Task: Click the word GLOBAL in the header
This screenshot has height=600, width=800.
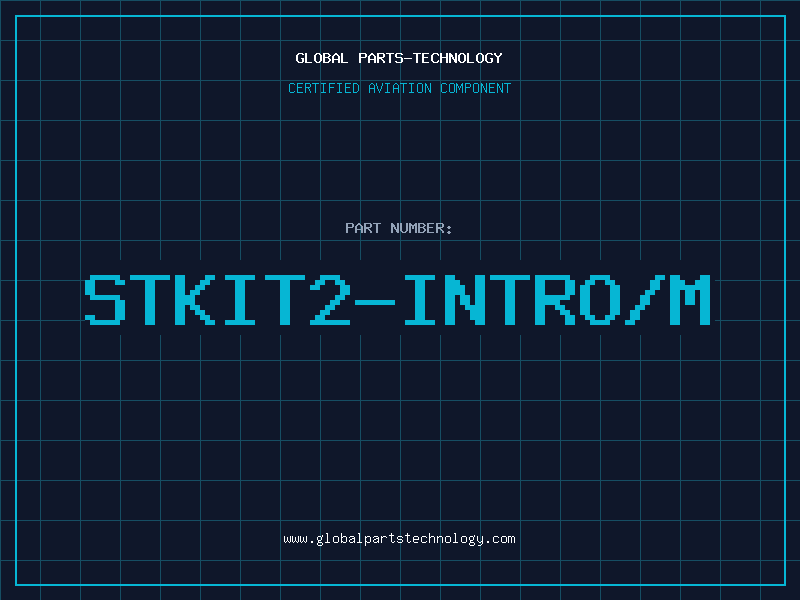Action: 321,58
